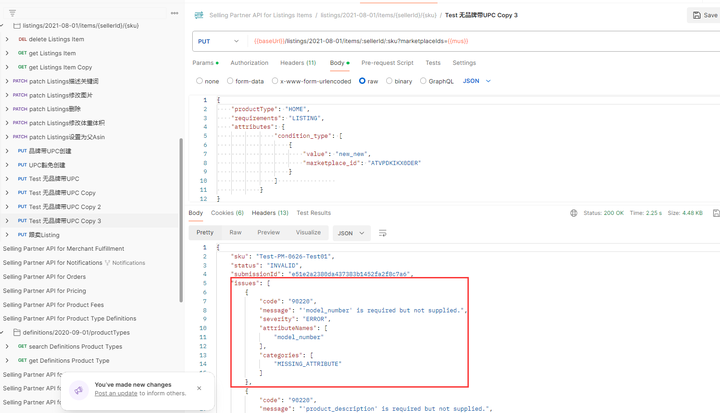Click the Save button
This screenshot has height=413, width=720.
pyautogui.click(x=705, y=15)
